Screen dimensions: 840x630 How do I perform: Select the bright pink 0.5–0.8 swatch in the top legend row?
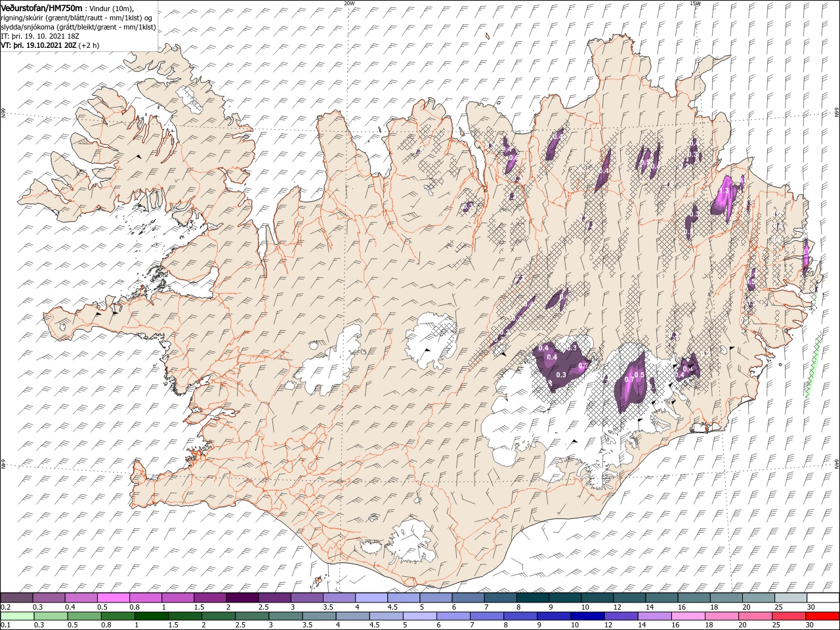[114, 598]
